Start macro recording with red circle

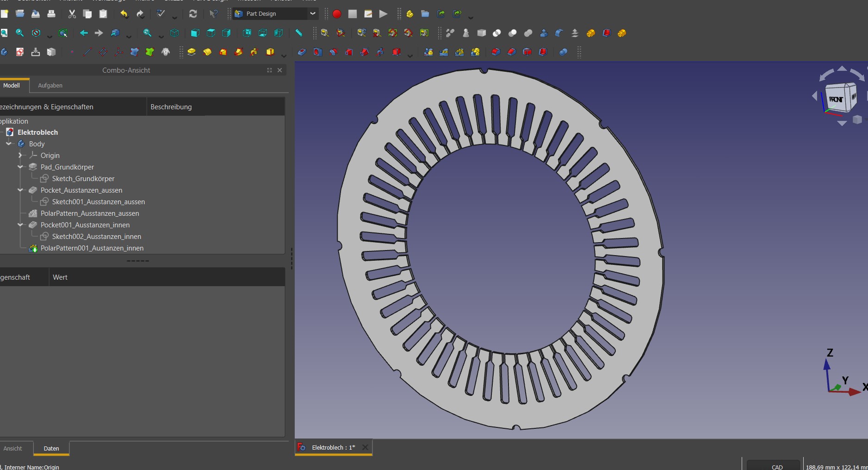coord(337,14)
